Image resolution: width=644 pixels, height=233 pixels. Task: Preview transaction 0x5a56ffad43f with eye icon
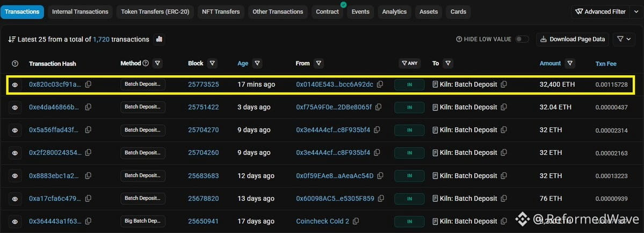[x=15, y=130]
